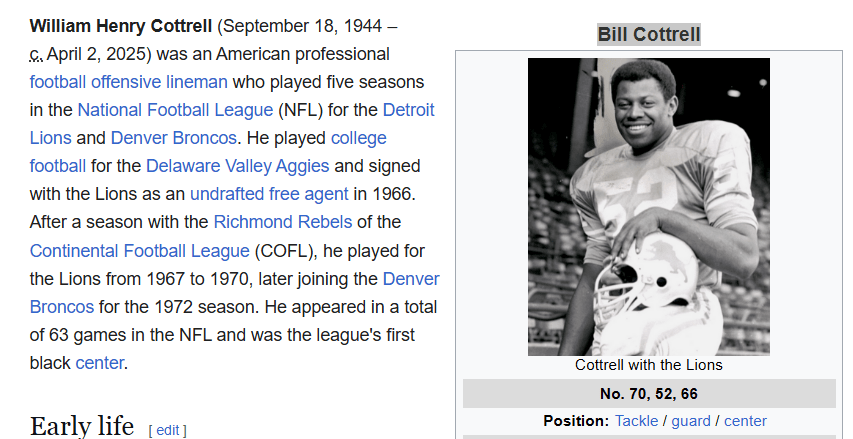Click the Tackle position link

[637, 421]
